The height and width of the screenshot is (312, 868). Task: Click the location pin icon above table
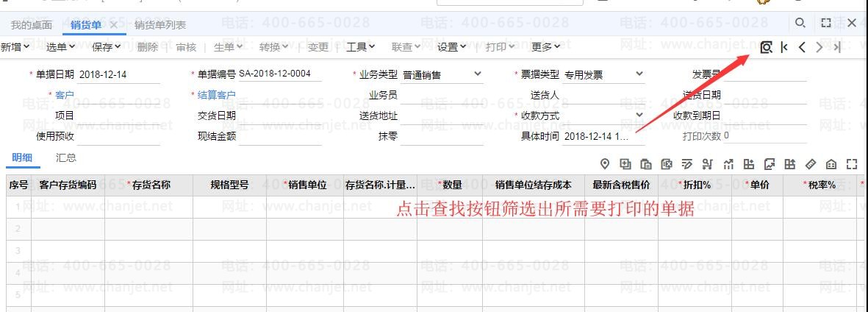pyautogui.click(x=605, y=163)
